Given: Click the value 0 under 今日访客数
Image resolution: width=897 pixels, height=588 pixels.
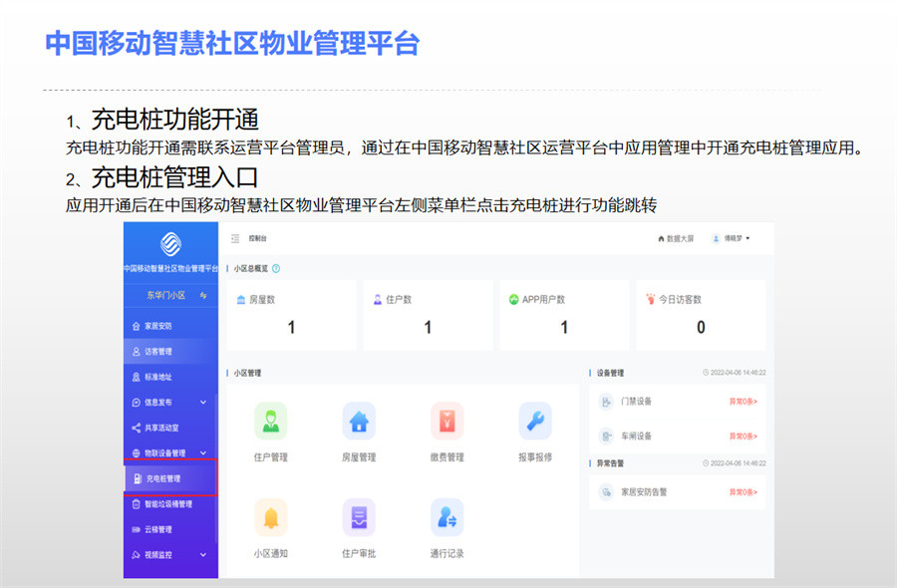Looking at the screenshot, I should tap(701, 327).
